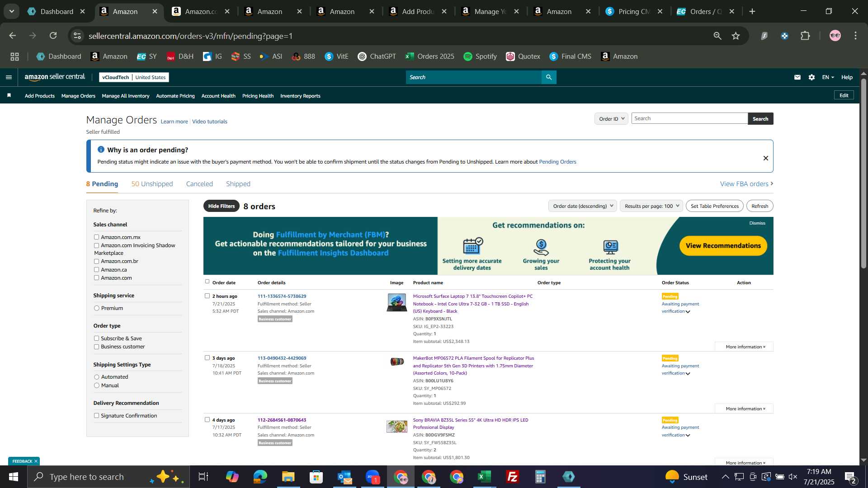Open Chrome three-dot menu
Image resolution: width=868 pixels, height=488 pixels.
coord(856,36)
